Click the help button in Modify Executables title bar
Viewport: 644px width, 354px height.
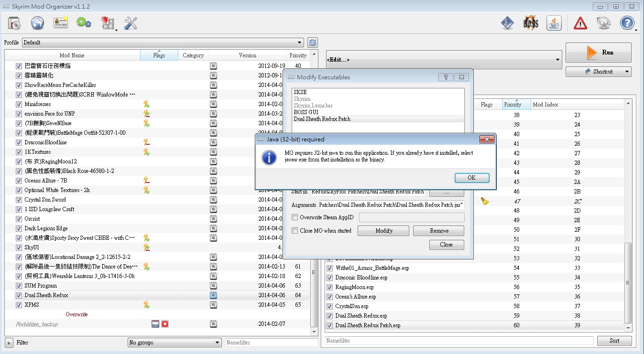(446, 77)
